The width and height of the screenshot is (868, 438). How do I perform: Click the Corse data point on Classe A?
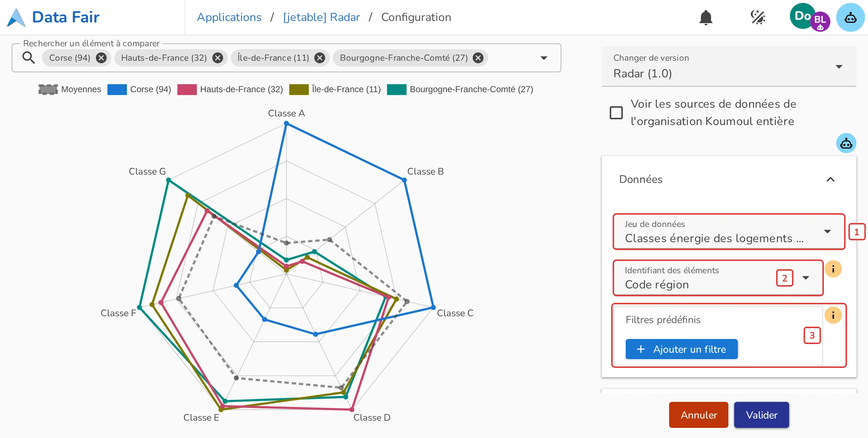coord(286,124)
